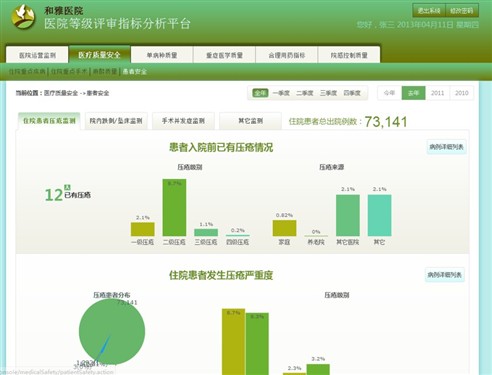Choose the 四季度 quarter filter
Screen dimensions: 492x375
coord(352,93)
